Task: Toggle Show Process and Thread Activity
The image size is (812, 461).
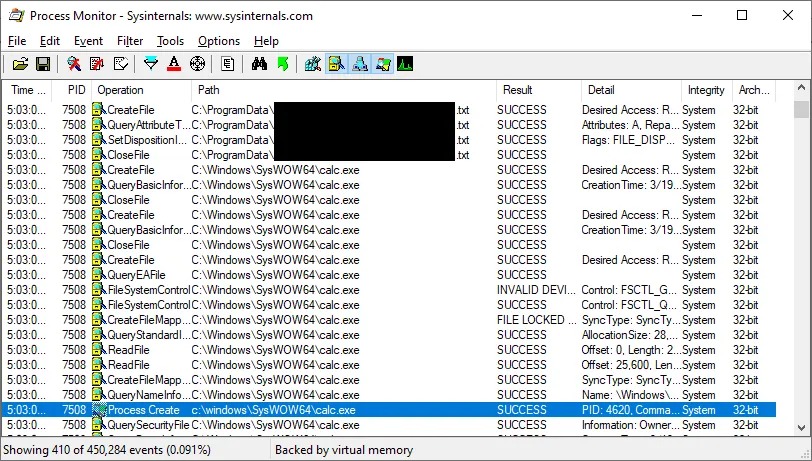Action: click(383, 64)
